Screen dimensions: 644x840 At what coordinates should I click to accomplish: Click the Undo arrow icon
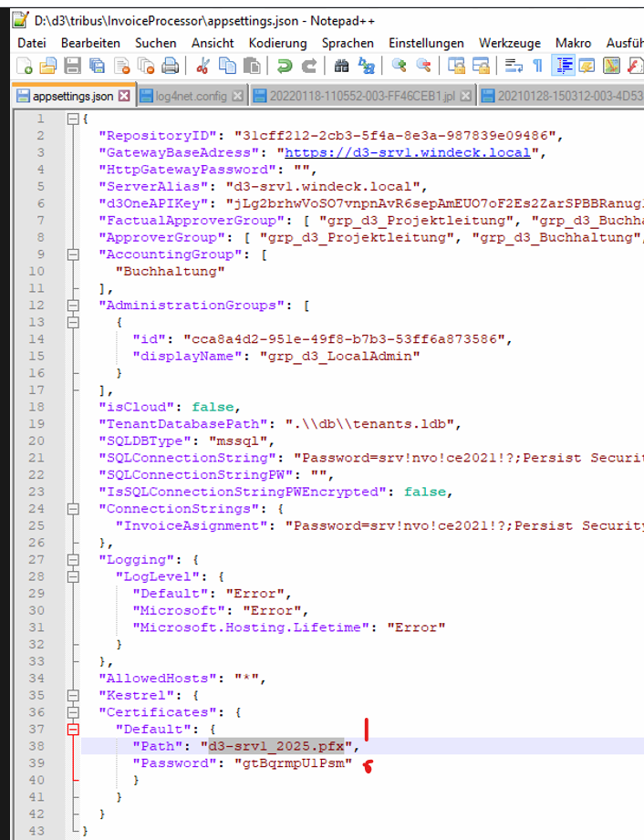(285, 66)
